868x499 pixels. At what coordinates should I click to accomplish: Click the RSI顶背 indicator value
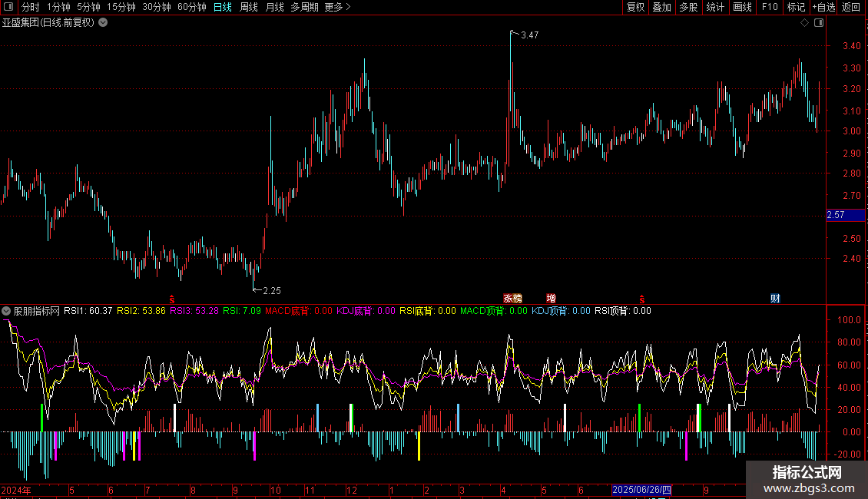[x=623, y=311]
